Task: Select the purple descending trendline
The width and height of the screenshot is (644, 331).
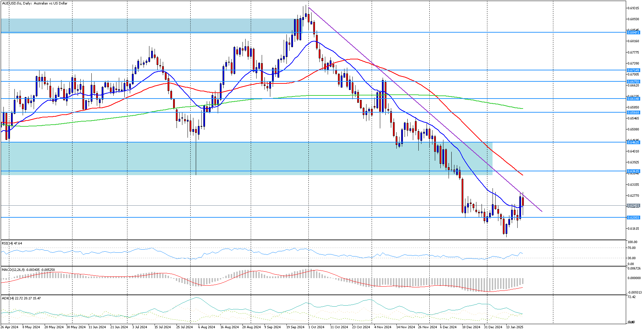Action: pos(425,110)
